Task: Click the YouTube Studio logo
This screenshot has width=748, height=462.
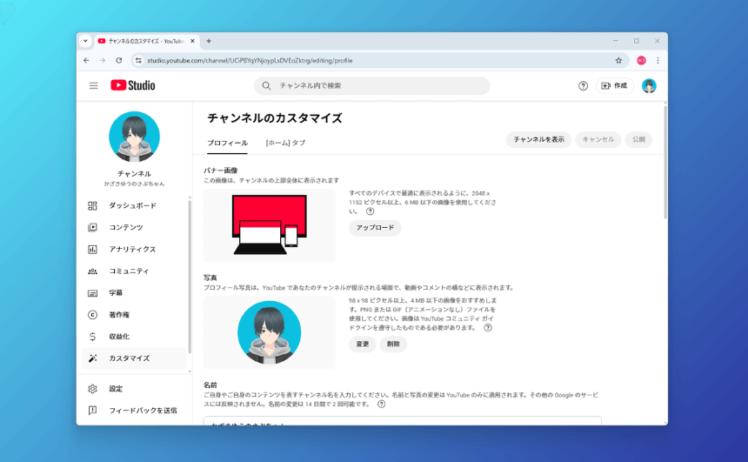Action: tap(133, 86)
